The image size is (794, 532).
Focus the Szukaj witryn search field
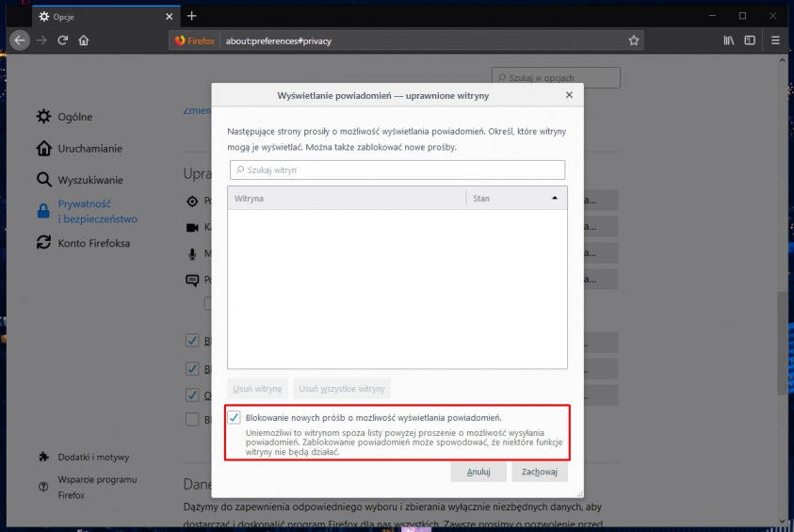point(397,170)
